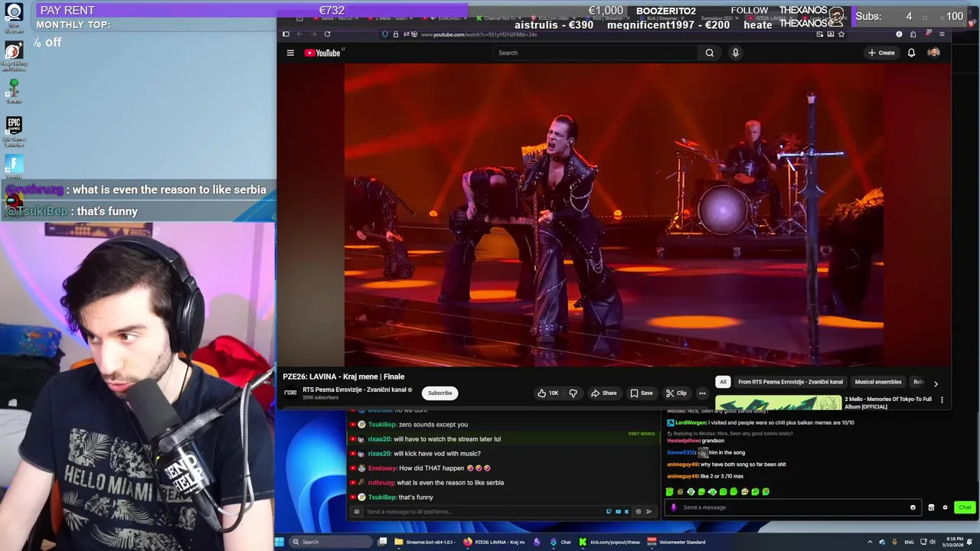Open the YouTube account avatar menu

933,53
